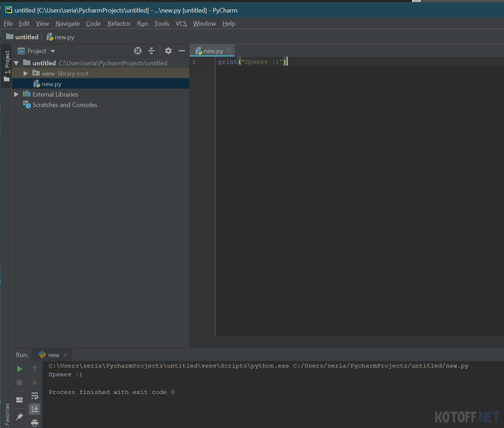Toggle scroll to end in Run console
The image size is (504, 428).
pyautogui.click(x=35, y=409)
